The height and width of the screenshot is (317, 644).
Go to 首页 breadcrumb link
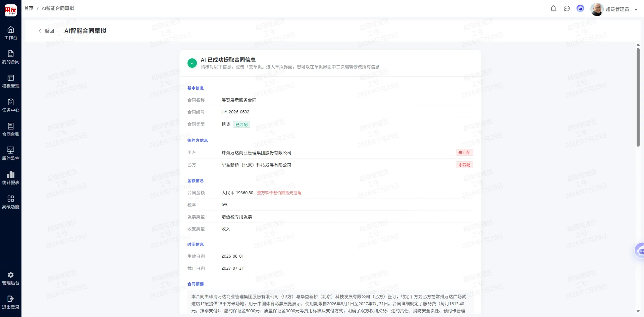(29, 8)
